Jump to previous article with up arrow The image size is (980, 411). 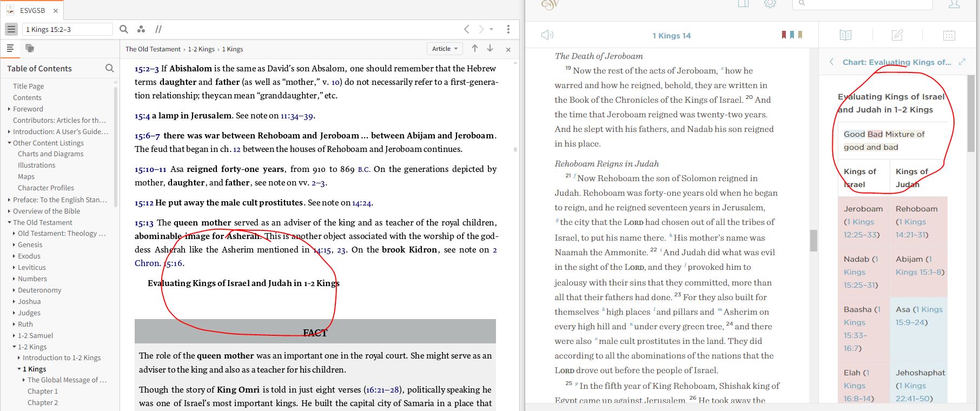(x=475, y=49)
